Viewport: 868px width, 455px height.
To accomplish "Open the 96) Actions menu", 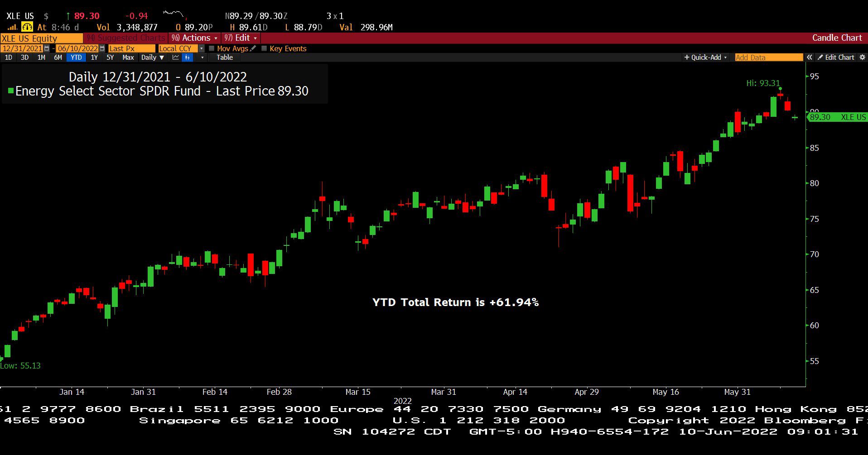I will point(194,38).
